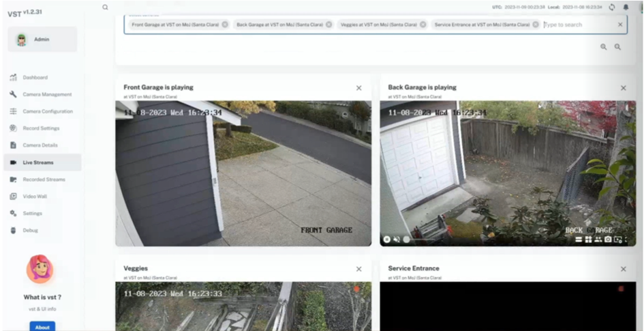Take a snapshot of Back Garage stream
Viewport: 644px width, 331px height.
pyautogui.click(x=608, y=240)
